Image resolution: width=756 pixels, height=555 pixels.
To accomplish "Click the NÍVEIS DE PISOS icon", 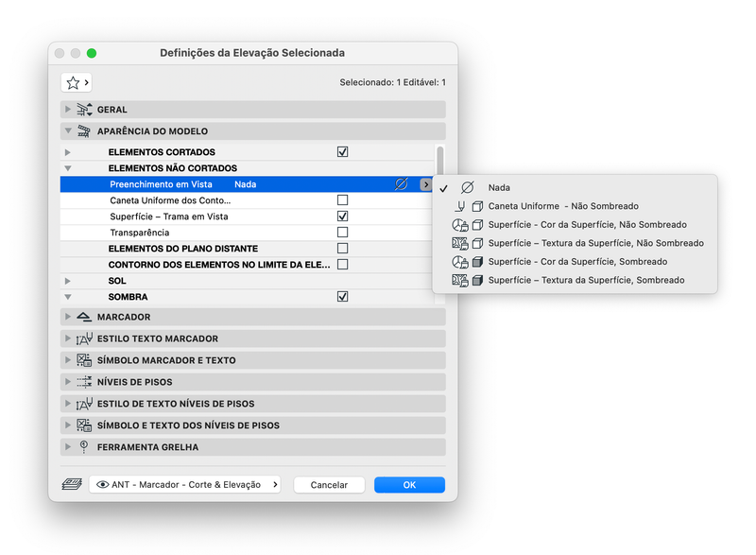I will (x=84, y=382).
